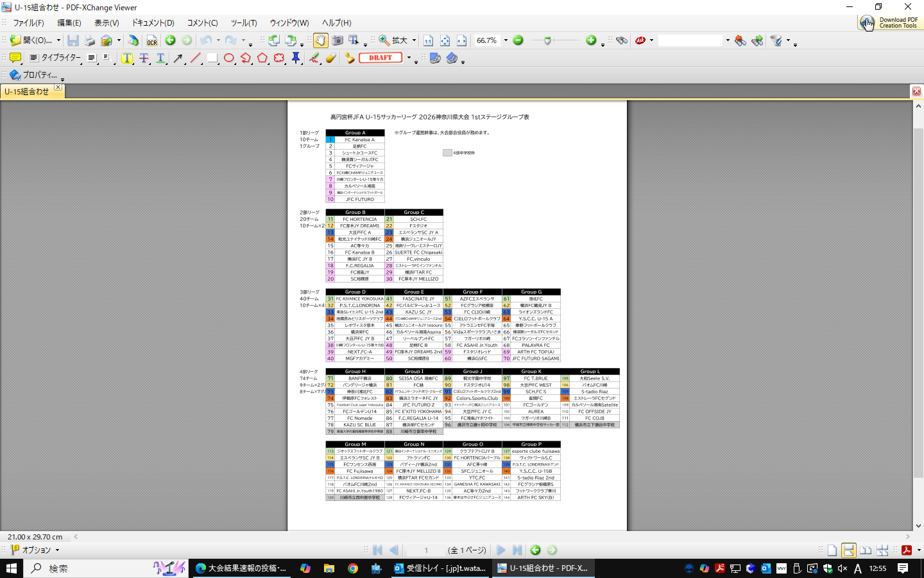The image size is (924, 578).
Task: Click the OCR toolbar icon
Action: click(x=151, y=40)
